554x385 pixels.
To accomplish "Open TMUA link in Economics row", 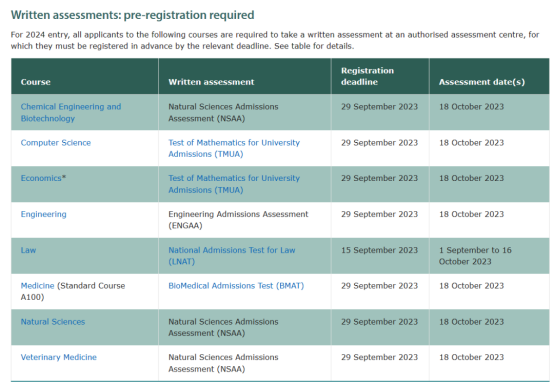I will pyautogui.click(x=234, y=184).
